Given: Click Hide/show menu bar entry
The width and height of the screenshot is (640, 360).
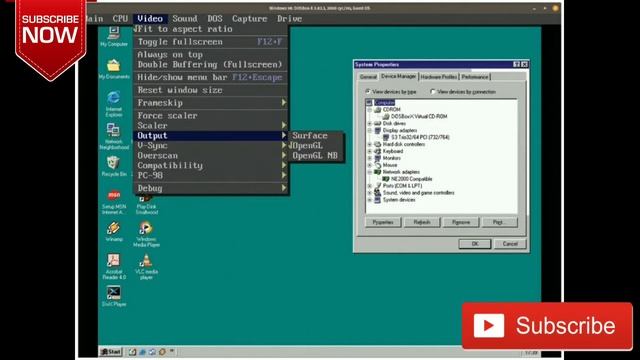Looking at the screenshot, I should [211, 77].
